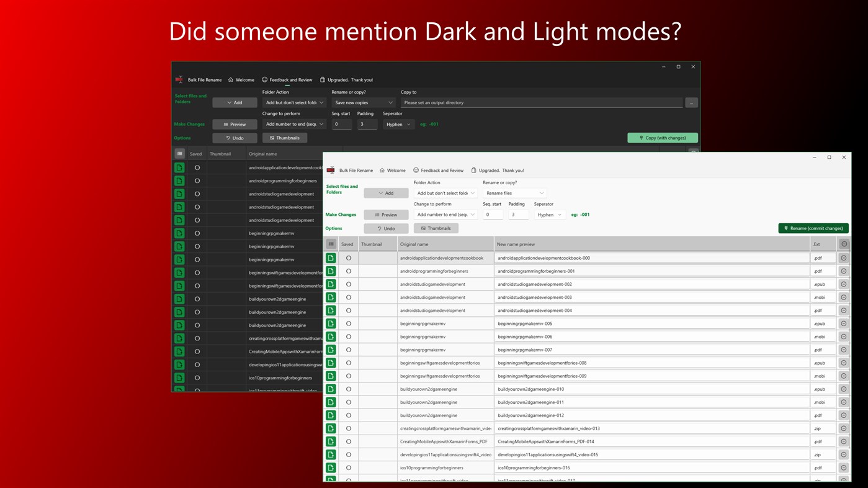The height and width of the screenshot is (488, 868).
Task: Open Change to perform dropdown in light window
Action: coord(446,215)
